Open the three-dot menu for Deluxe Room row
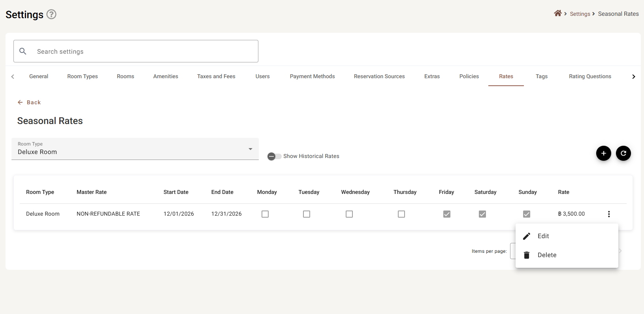This screenshot has height=314, width=644. pos(609,214)
